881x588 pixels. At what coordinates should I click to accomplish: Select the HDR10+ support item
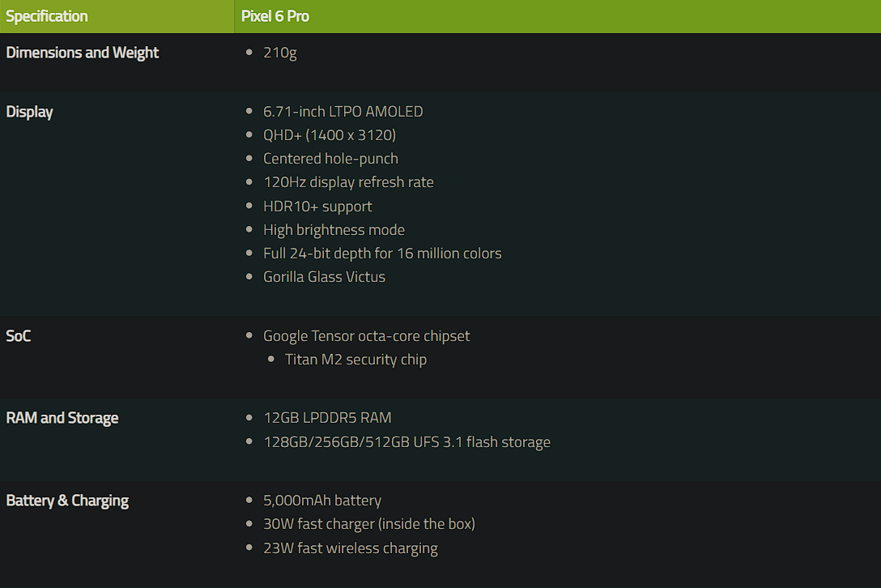(317, 207)
